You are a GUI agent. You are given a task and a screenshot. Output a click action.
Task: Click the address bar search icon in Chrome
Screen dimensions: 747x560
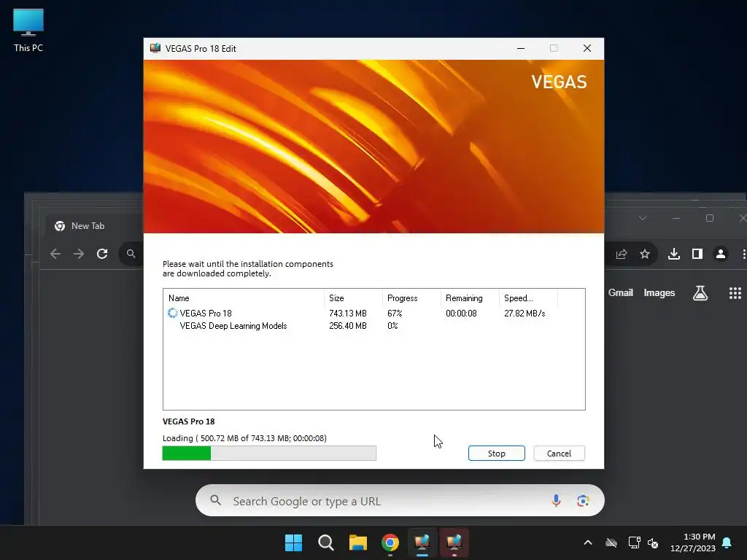click(131, 254)
